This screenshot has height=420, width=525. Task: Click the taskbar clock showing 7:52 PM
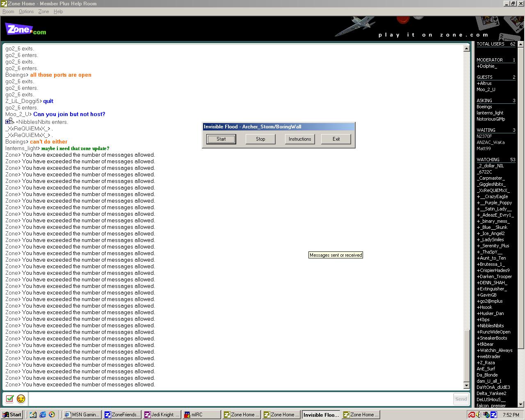(x=511, y=415)
